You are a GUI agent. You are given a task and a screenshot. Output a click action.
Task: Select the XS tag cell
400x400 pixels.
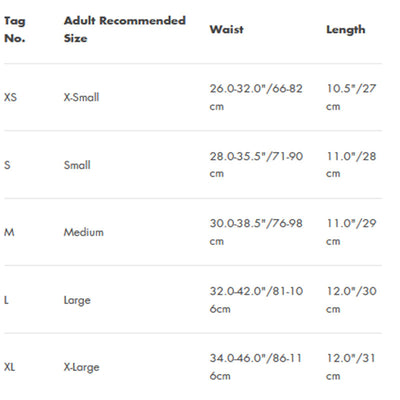coord(10,97)
